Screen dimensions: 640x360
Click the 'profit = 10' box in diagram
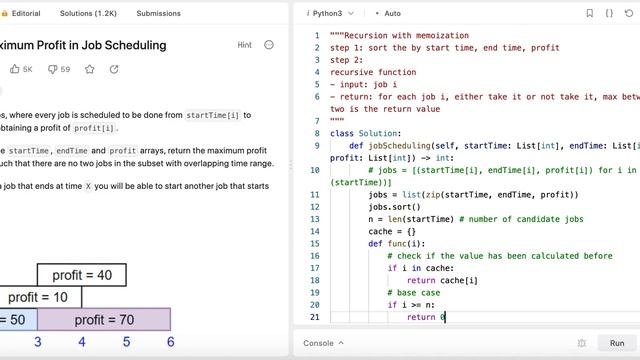(x=39, y=297)
